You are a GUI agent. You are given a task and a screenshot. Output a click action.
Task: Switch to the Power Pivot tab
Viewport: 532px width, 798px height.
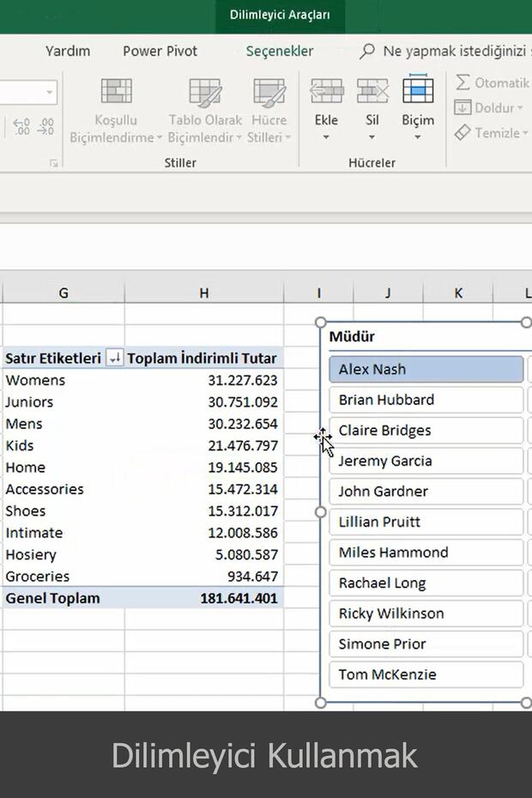tap(160, 51)
